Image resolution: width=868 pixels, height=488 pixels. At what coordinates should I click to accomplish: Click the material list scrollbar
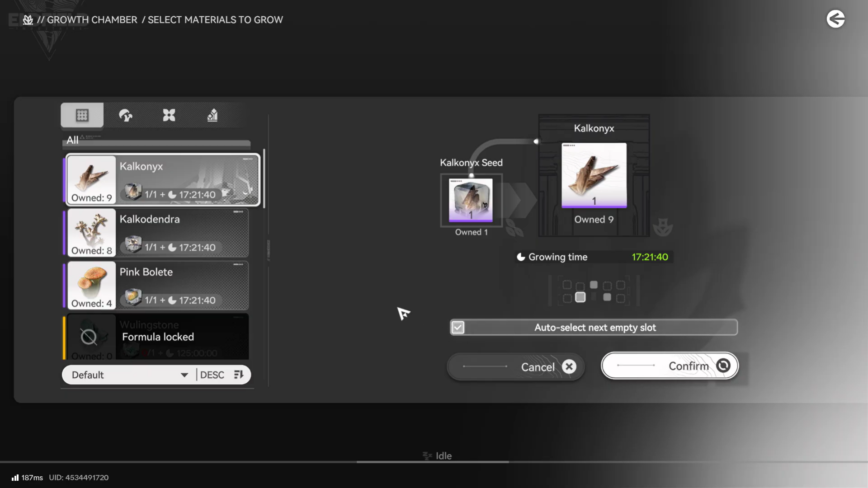(x=264, y=178)
